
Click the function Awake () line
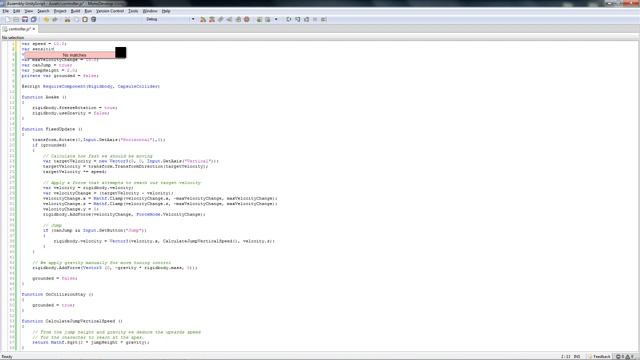point(44,97)
